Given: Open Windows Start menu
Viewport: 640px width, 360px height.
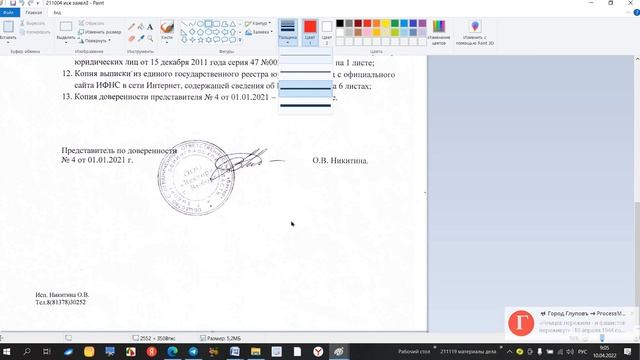Looking at the screenshot, I should 6,351.
